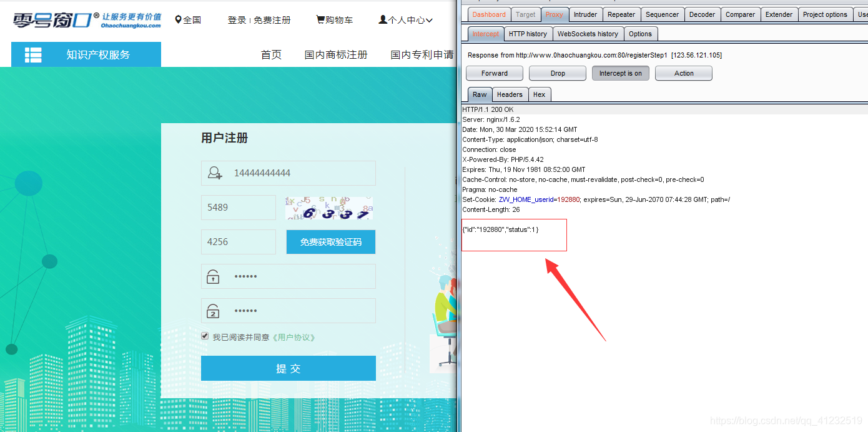The image size is (868, 432).
Task: Open the Comparer tab
Action: (741, 14)
